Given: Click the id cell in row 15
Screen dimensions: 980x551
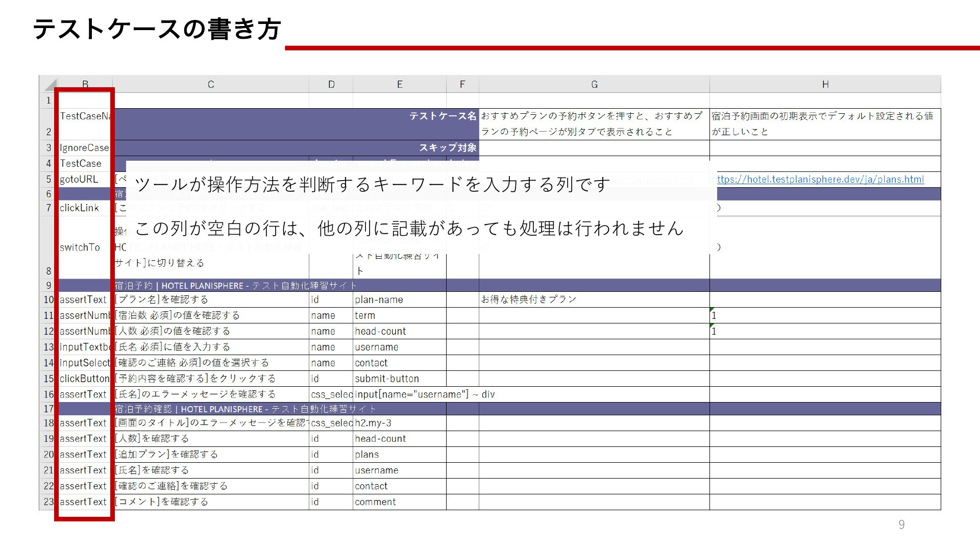Looking at the screenshot, I should (331, 379).
